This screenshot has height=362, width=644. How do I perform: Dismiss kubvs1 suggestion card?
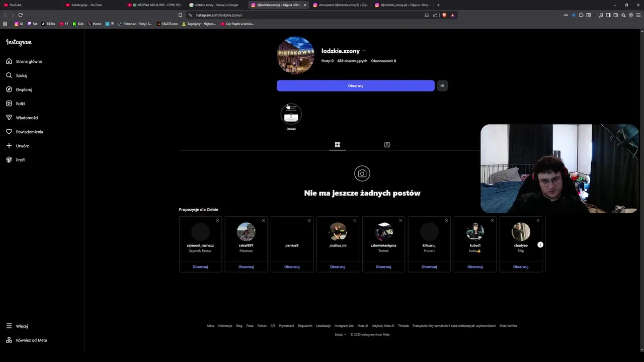[x=492, y=220]
